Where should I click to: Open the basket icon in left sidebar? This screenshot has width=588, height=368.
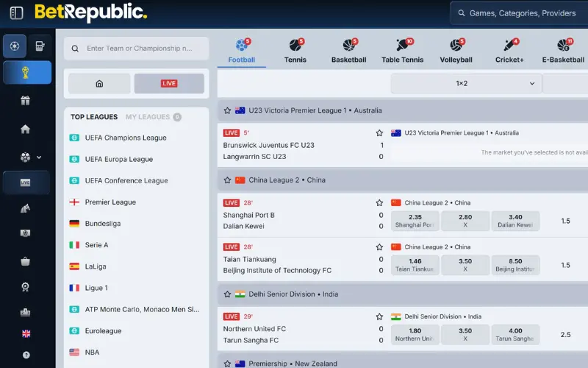[25, 261]
